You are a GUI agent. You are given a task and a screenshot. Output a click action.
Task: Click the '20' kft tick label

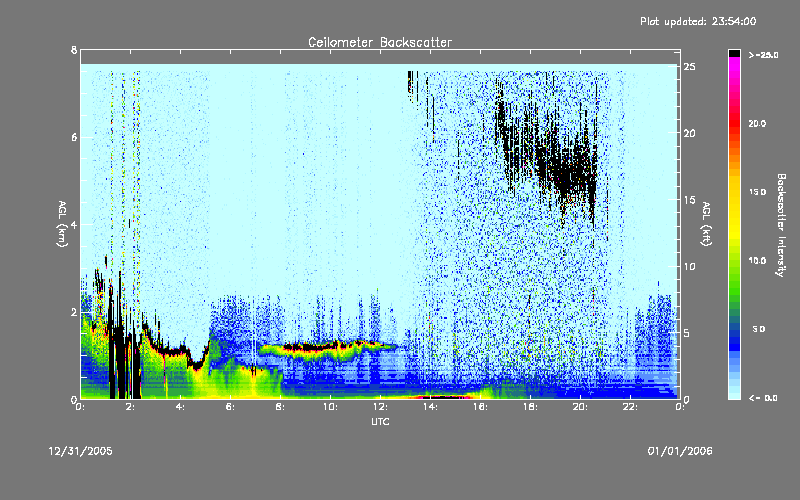[690, 133]
